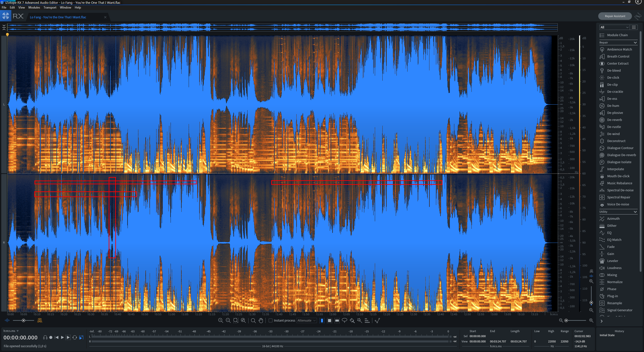Select the Magic Wand selection tool
The height and width of the screenshot is (352, 644).
coord(360,321)
